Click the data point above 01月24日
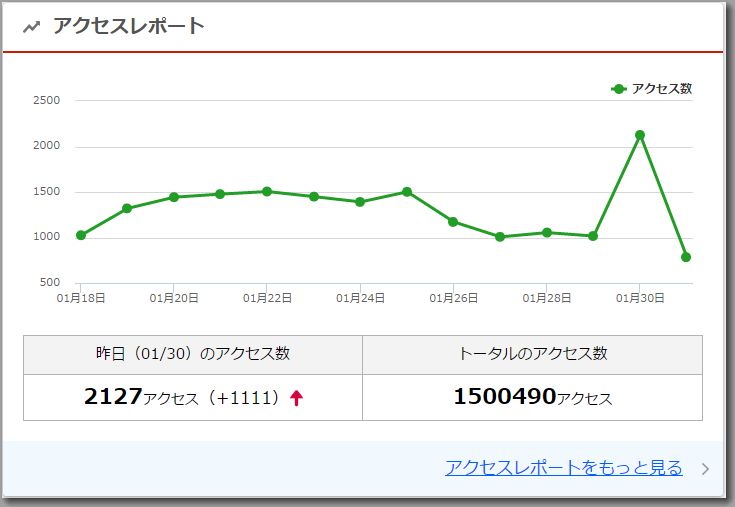735x507 pixels. 360,202
